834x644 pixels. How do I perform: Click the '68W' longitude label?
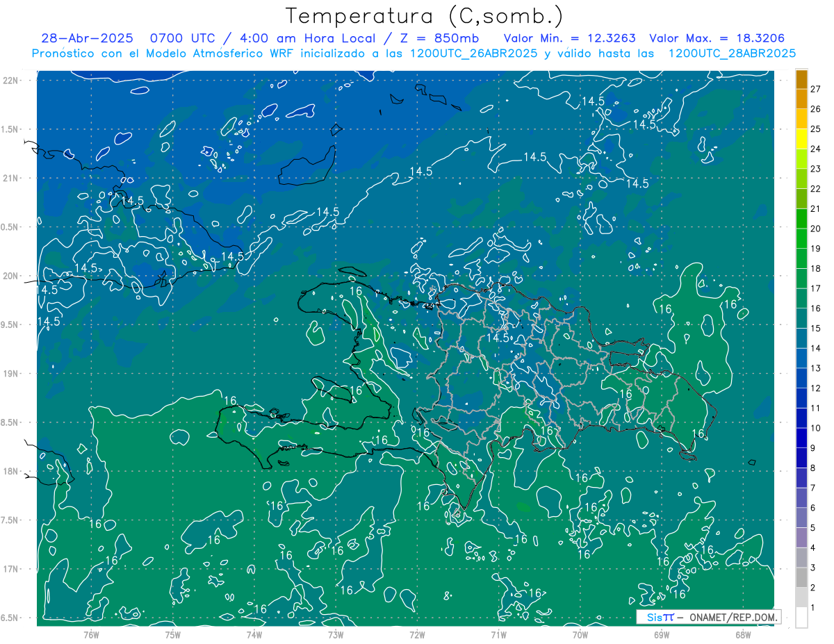point(743,634)
